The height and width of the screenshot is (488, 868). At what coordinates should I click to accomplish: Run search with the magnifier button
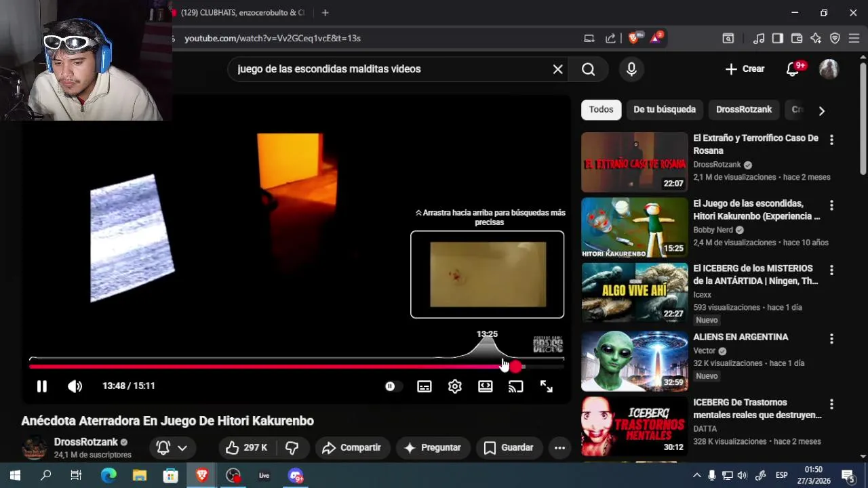(x=588, y=69)
